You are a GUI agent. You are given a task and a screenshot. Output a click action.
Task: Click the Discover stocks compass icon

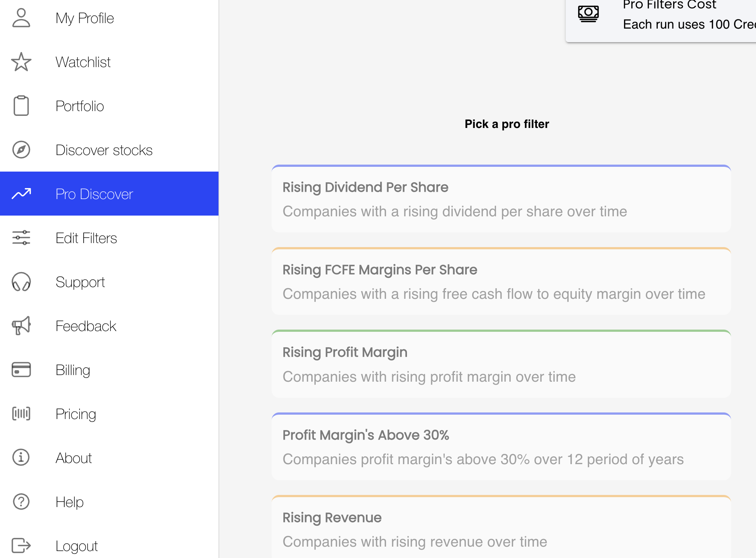tap(21, 150)
